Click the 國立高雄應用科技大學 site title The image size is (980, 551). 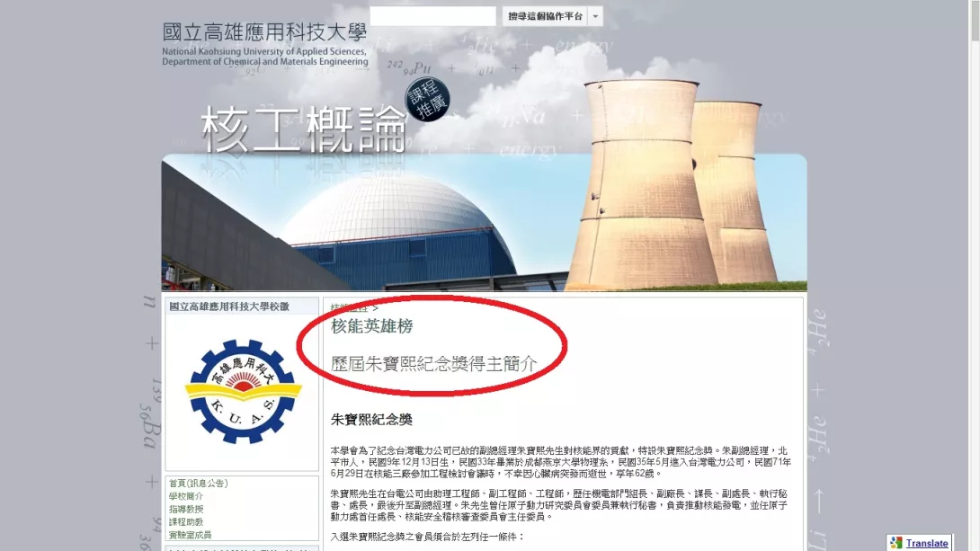tap(264, 31)
